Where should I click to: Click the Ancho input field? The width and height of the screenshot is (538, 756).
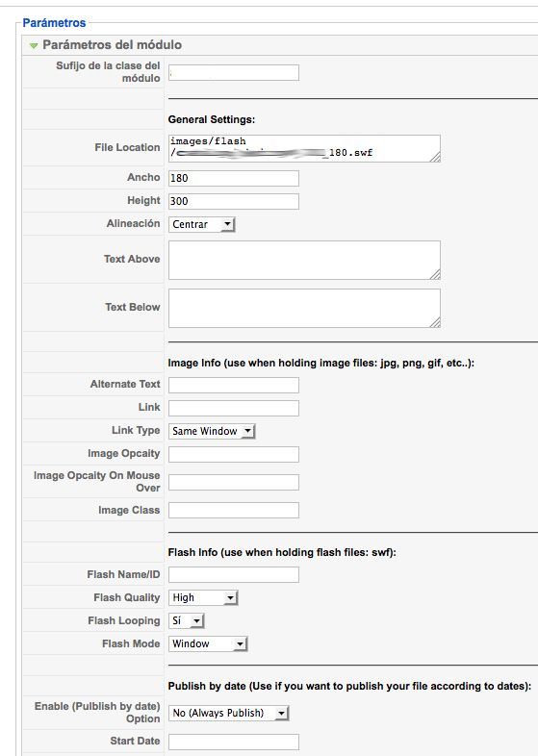pyautogui.click(x=234, y=178)
